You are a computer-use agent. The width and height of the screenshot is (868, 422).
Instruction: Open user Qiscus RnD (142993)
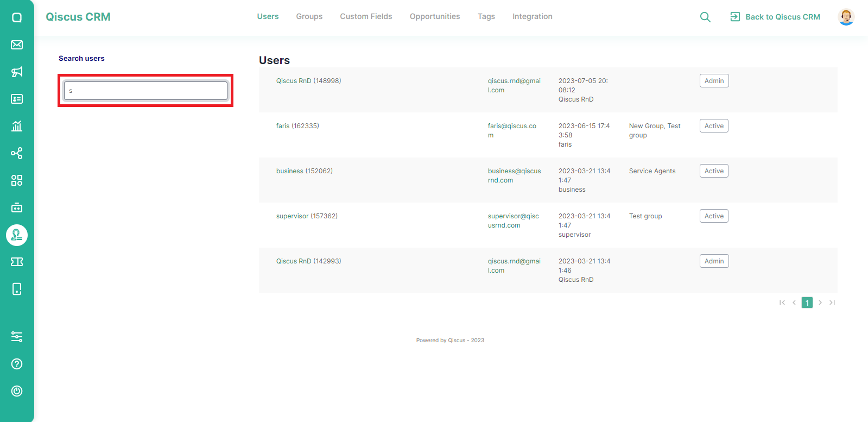[308, 261]
